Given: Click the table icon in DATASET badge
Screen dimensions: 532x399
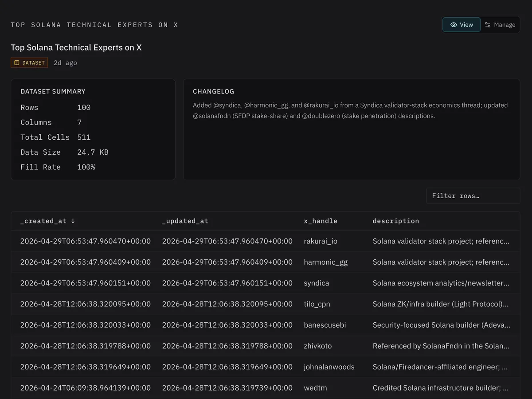Looking at the screenshot, I should coord(17,63).
